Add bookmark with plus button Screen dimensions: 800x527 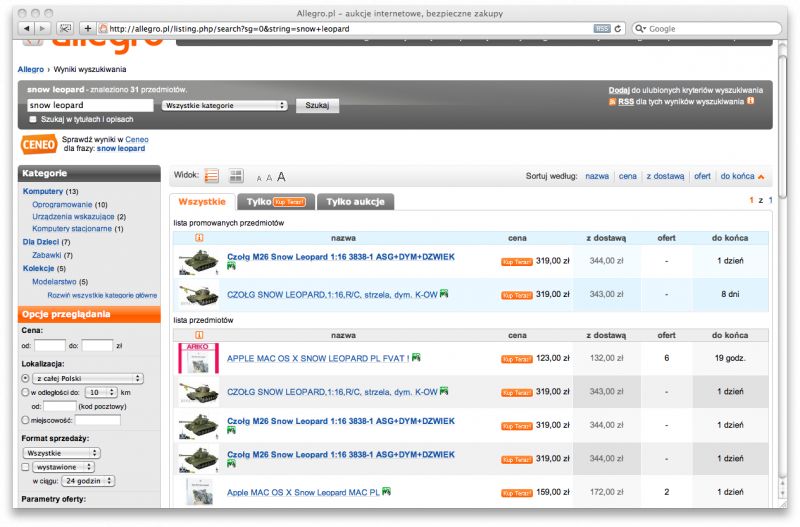click(x=88, y=29)
